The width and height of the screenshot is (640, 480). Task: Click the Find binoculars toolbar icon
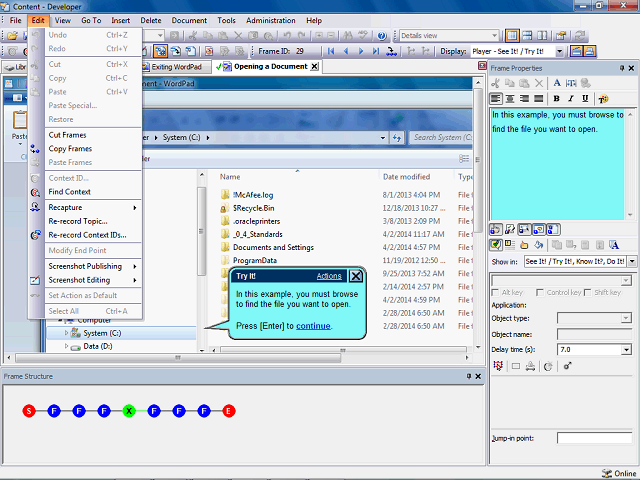(x=348, y=36)
